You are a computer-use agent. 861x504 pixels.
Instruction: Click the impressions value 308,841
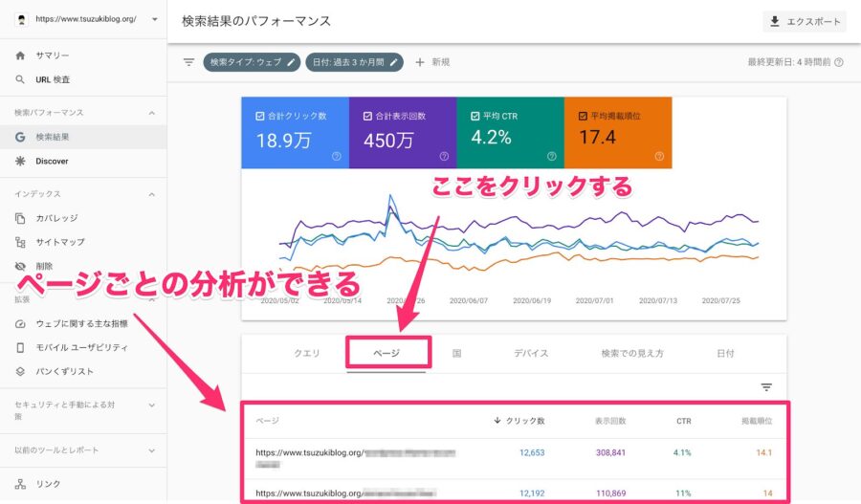pos(610,453)
